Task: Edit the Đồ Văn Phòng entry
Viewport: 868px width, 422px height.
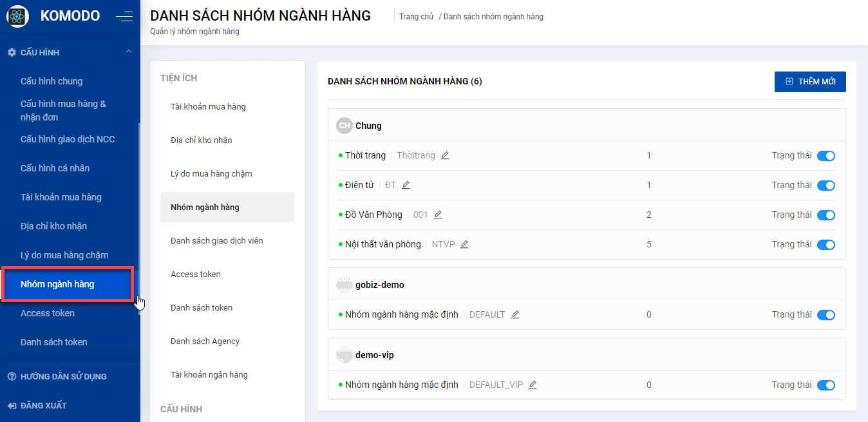Action: (438, 215)
